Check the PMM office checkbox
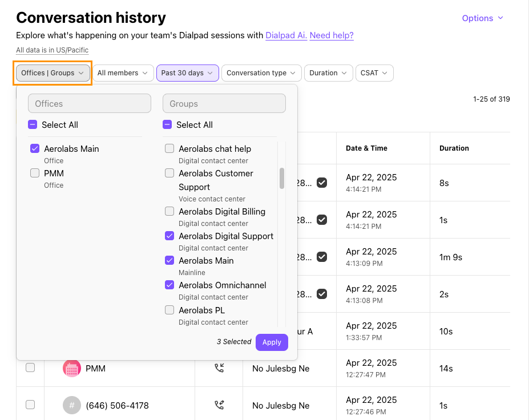 (x=35, y=173)
